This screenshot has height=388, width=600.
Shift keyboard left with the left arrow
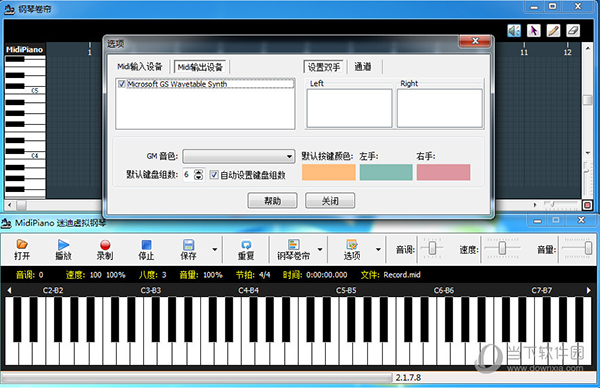click(x=10, y=290)
